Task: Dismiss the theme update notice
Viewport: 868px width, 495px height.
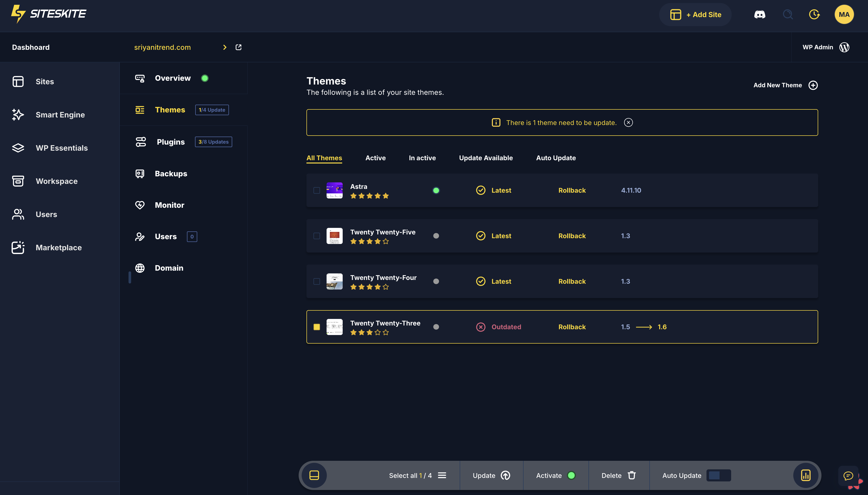Action: (x=628, y=123)
